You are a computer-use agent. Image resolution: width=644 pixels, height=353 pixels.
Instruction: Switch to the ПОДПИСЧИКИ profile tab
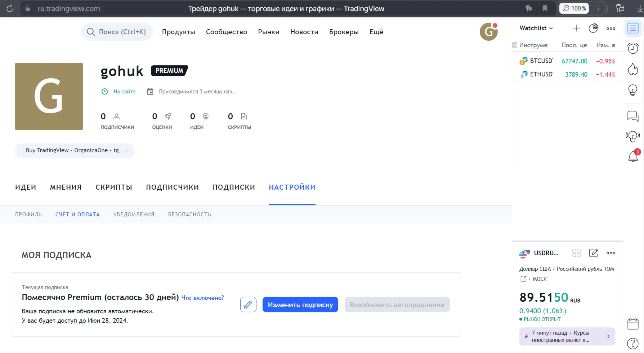(173, 187)
